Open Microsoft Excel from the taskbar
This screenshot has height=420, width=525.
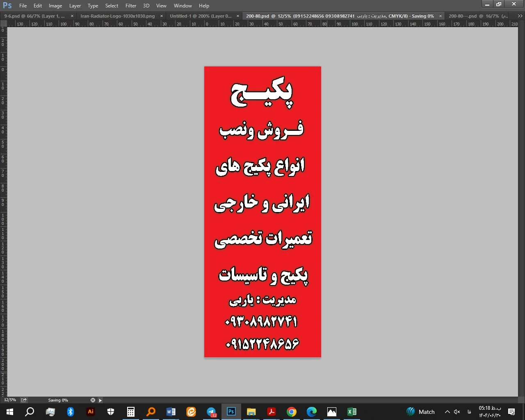tap(352, 412)
